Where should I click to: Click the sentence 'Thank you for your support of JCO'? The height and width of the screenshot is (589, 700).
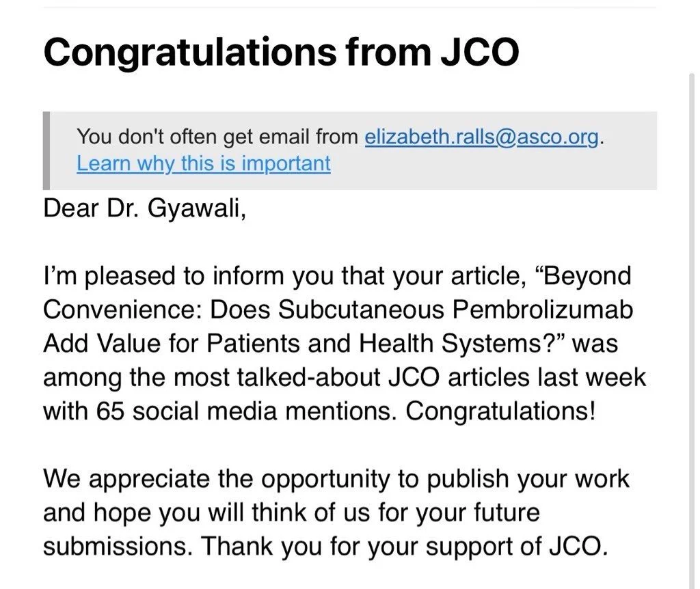point(404,546)
